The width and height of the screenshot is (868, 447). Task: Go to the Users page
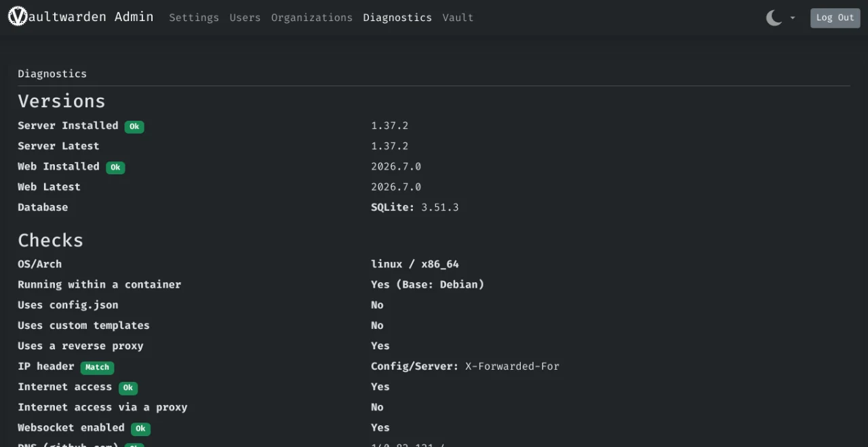(x=245, y=18)
